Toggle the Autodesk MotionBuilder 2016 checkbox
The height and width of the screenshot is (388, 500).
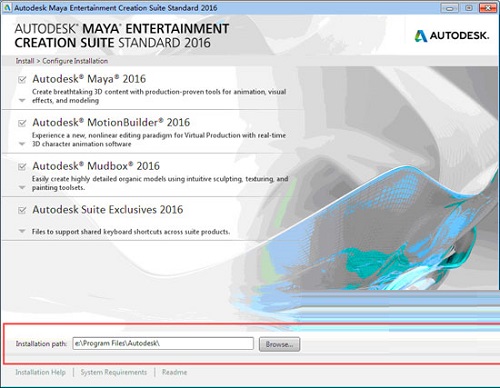click(x=22, y=123)
